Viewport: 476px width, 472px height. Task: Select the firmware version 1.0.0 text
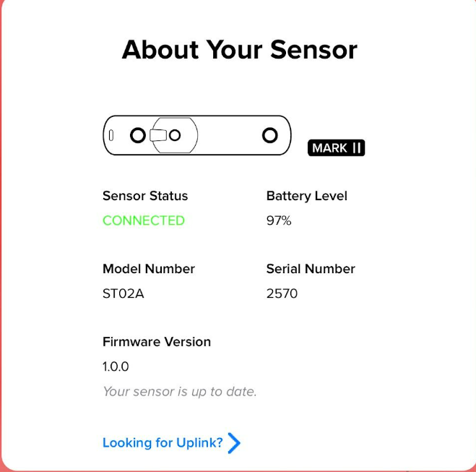pos(116,366)
